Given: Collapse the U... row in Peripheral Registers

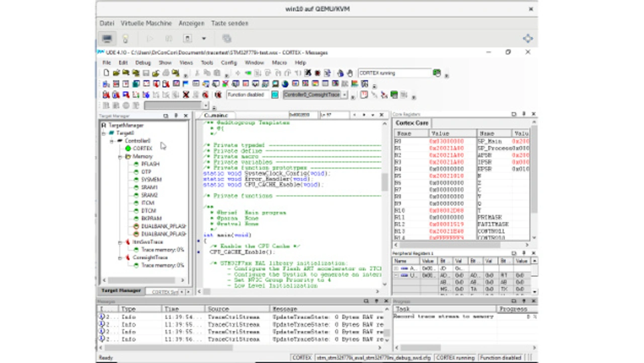Looking at the screenshot, I should coord(396,275).
